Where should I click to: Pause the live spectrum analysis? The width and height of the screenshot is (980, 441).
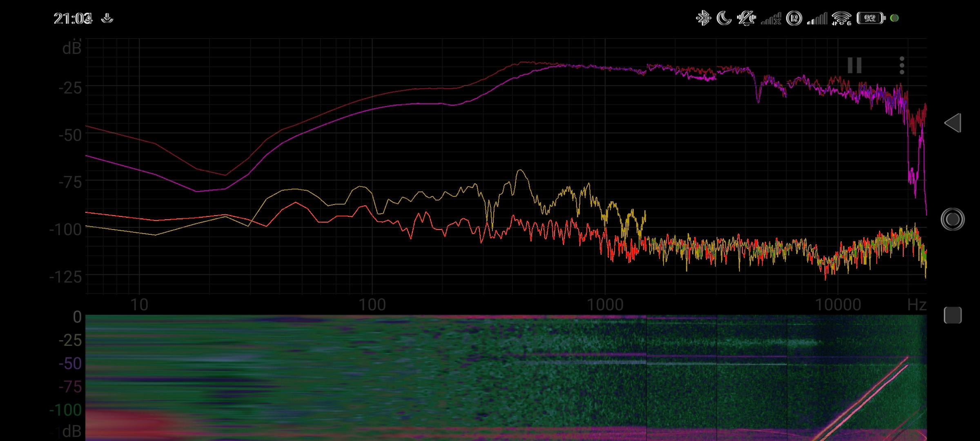point(854,65)
